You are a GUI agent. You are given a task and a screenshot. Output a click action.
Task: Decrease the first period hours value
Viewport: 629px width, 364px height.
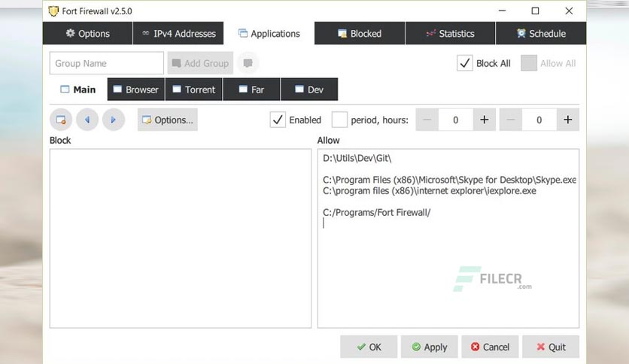427,120
